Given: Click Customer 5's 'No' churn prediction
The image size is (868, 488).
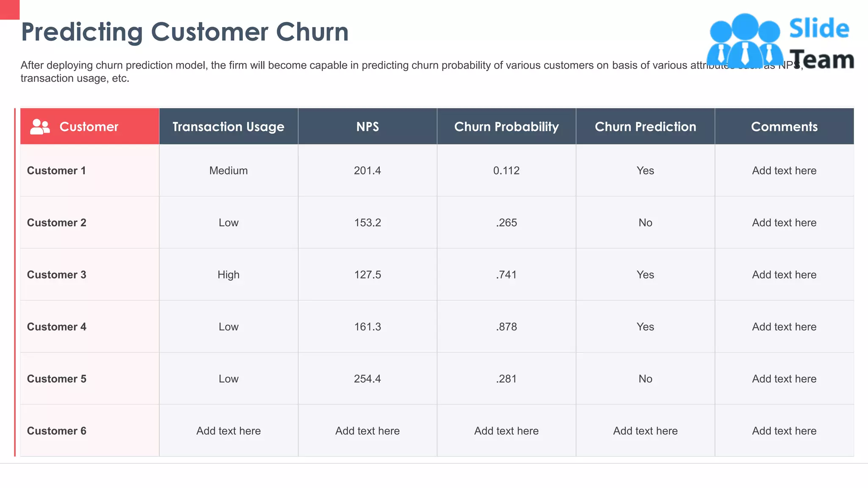Looking at the screenshot, I should click(x=645, y=379).
